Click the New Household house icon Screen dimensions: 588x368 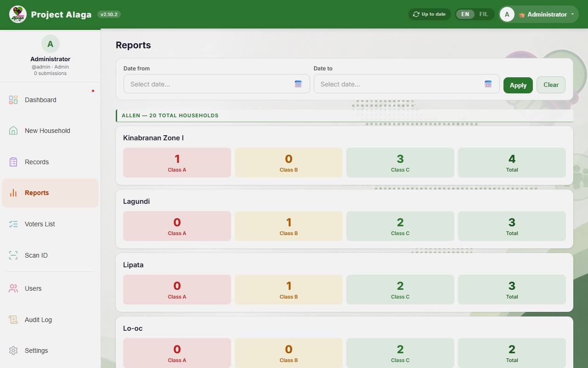[x=13, y=131]
